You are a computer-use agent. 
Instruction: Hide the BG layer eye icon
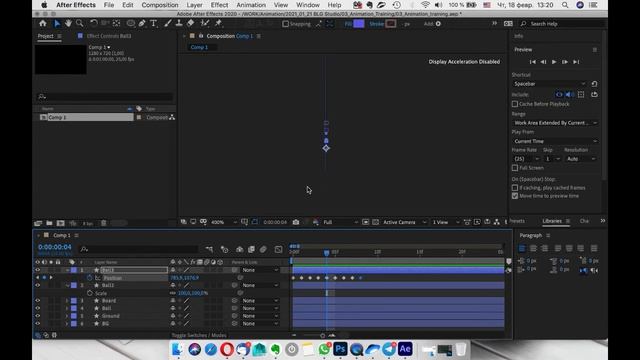click(38, 324)
